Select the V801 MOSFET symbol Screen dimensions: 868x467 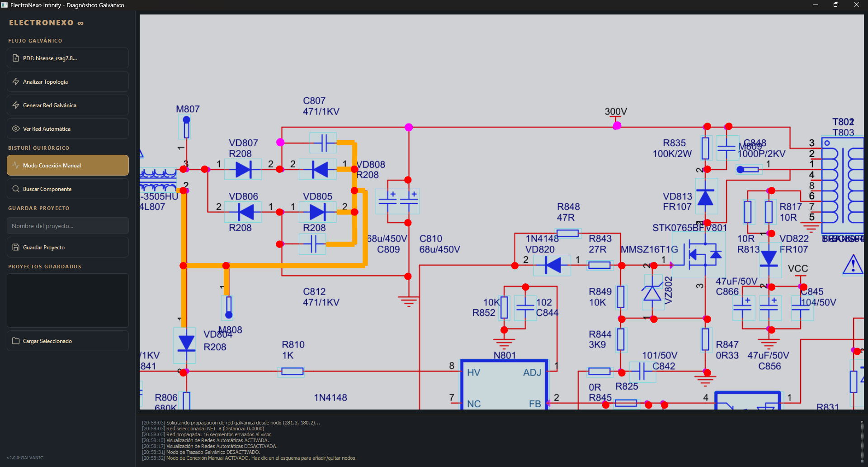coord(699,254)
